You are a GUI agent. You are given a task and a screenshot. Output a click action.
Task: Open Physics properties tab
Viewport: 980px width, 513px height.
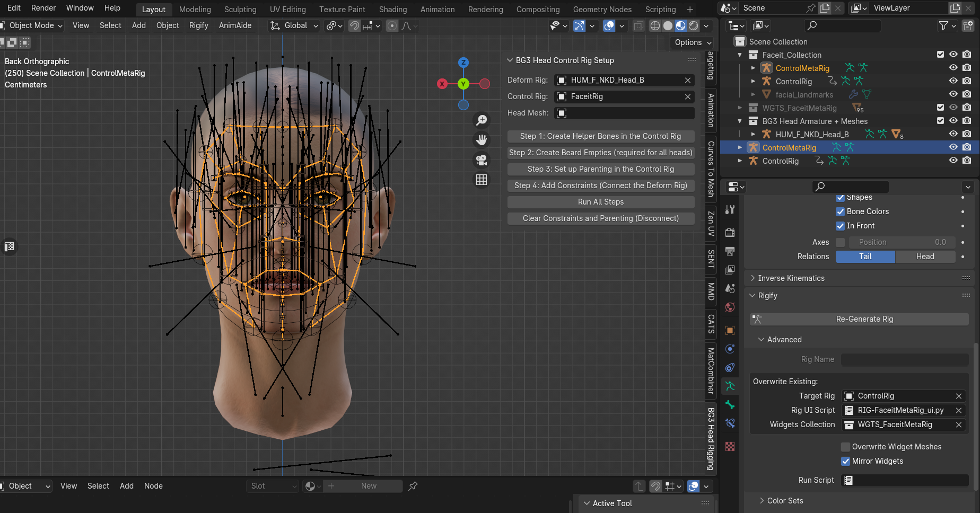coord(730,349)
